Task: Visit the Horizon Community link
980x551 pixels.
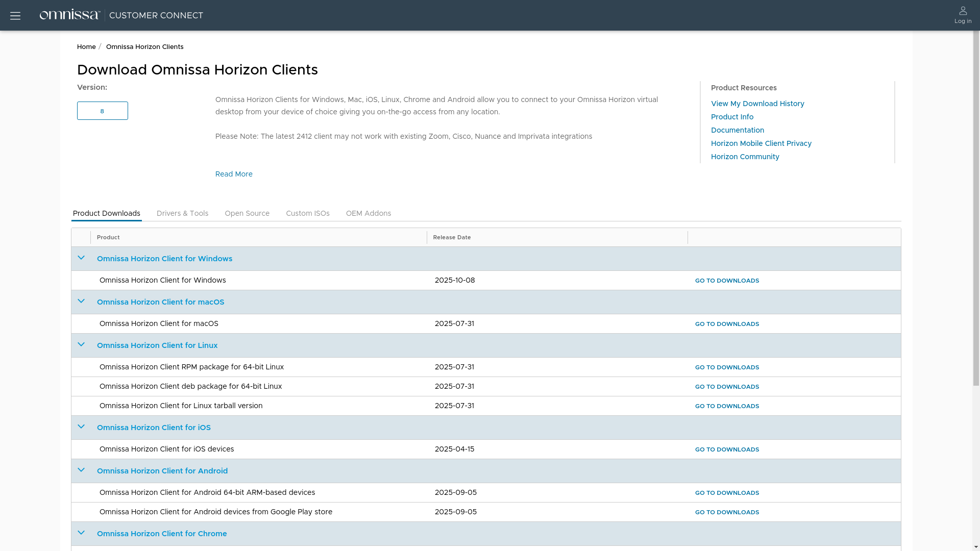Action: (x=745, y=157)
